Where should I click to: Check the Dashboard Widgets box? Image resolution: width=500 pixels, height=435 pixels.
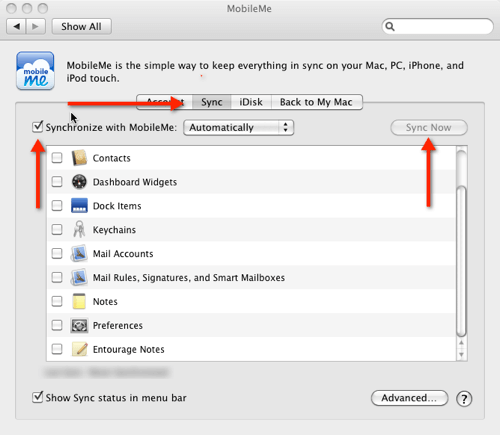tap(57, 182)
